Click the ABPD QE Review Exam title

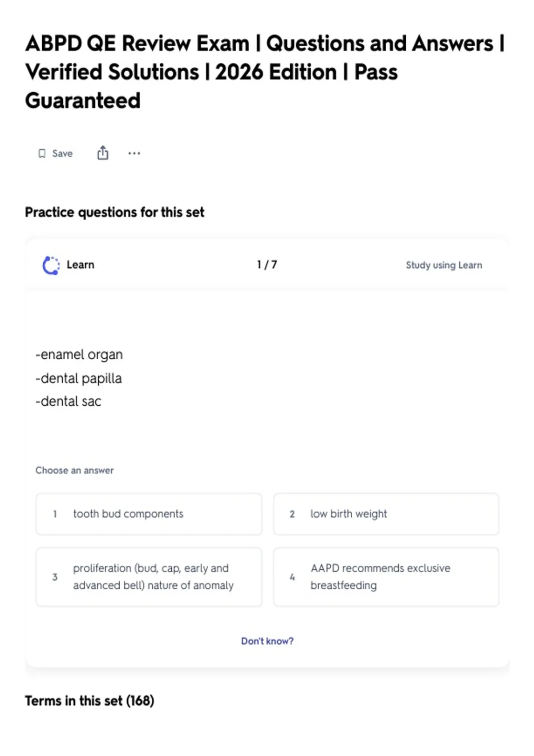point(265,72)
